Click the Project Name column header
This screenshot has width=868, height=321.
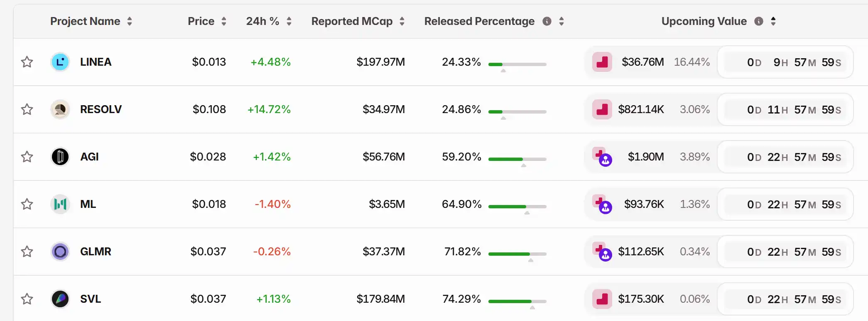(x=85, y=21)
